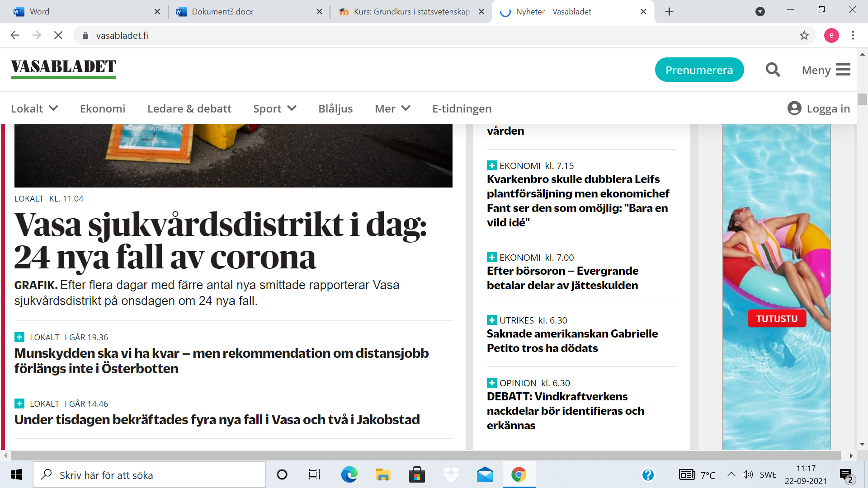868x488 pixels.
Task: Launch Microsoft Edge from the taskbar
Action: point(349,475)
